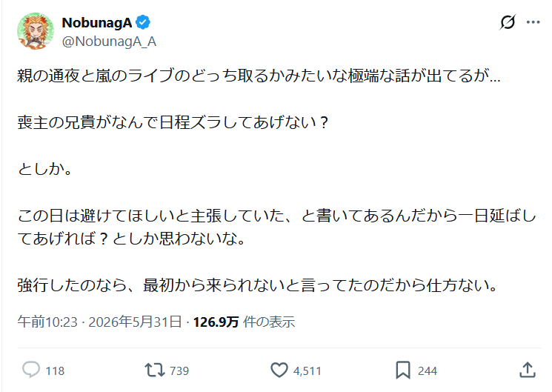
Task: Bookmark the post with bookmark icon
Action: 403,371
